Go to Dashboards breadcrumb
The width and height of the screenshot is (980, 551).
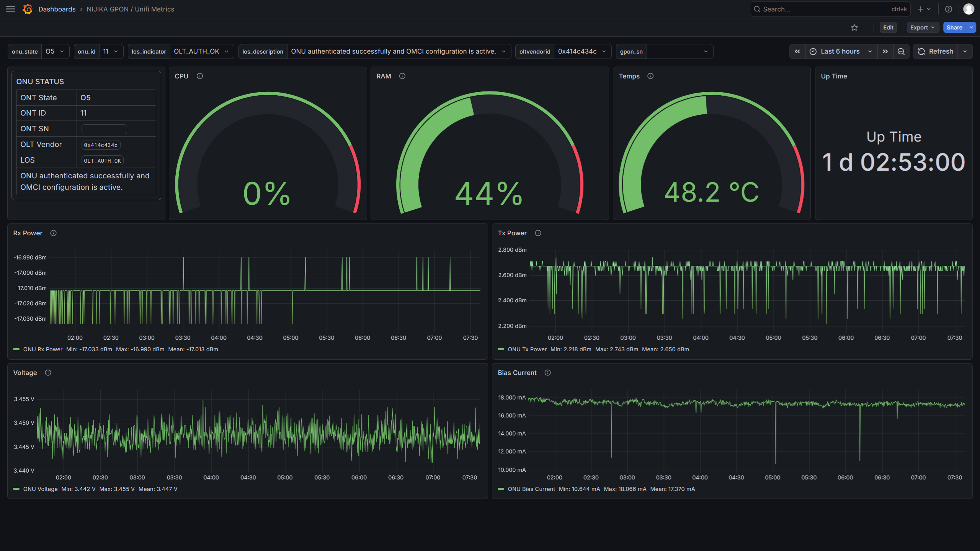tap(57, 9)
